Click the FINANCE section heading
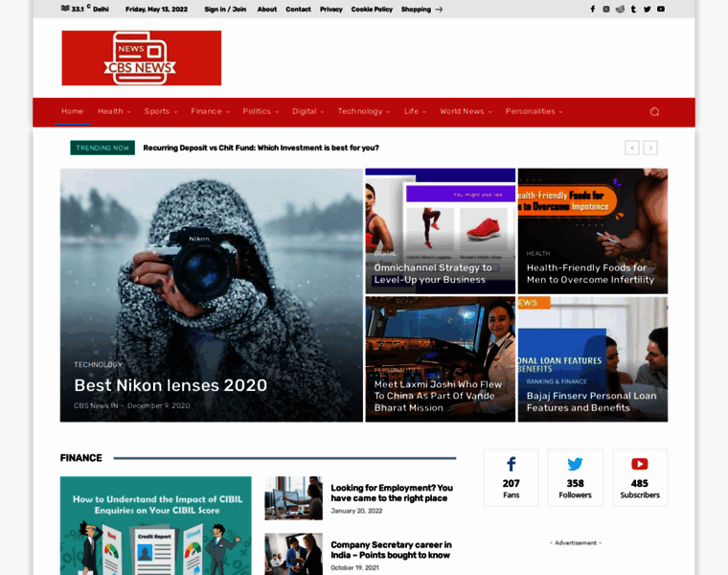Image resolution: width=728 pixels, height=575 pixels. pyautogui.click(x=80, y=458)
